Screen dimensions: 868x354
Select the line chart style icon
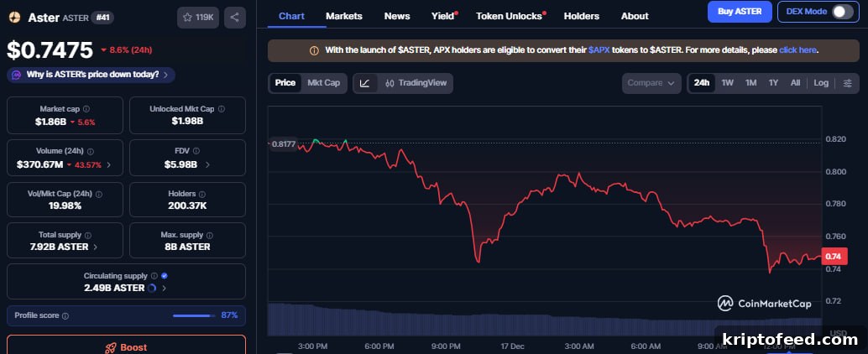tap(365, 83)
